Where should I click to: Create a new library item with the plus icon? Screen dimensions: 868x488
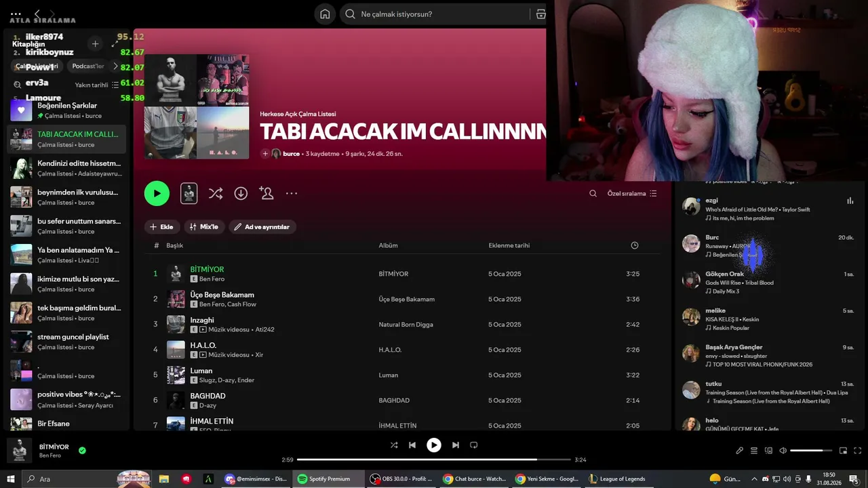click(x=95, y=44)
